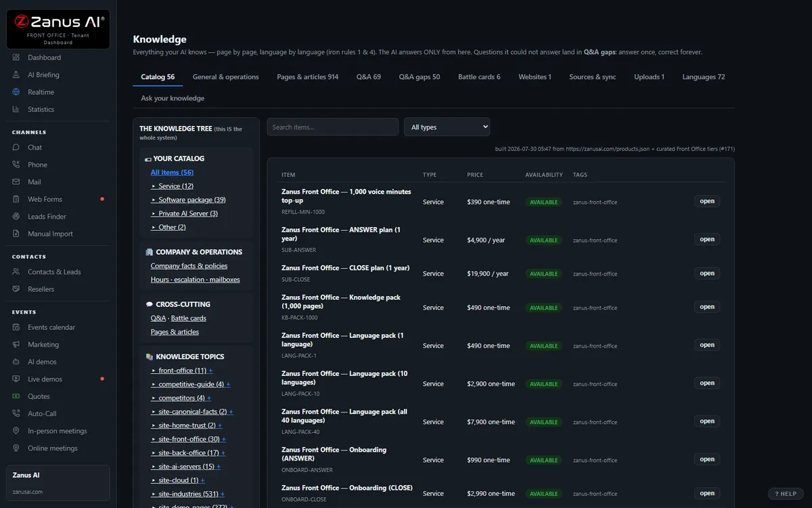Open the Dashboard sidebar icon
The width and height of the screenshot is (812, 508).
[x=16, y=58]
